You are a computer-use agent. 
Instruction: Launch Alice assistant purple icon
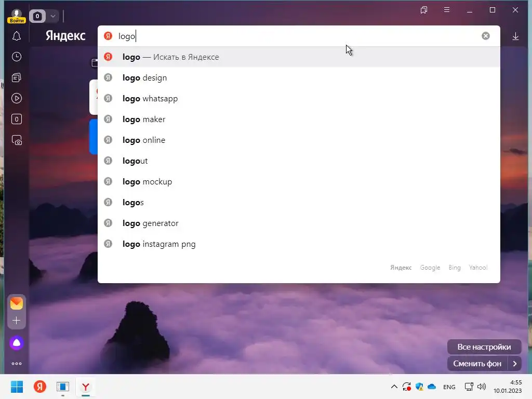pos(16,343)
